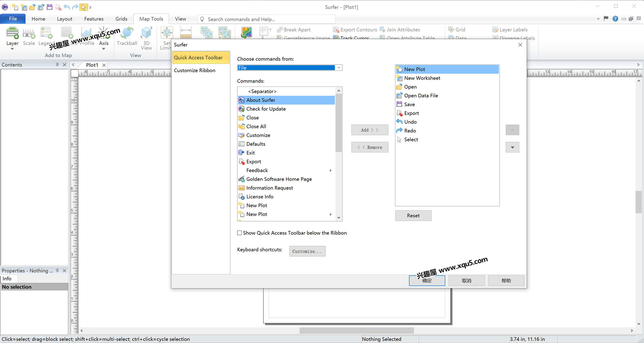Click the Open folder icon in the title bar
Image resolution: width=644 pixels, height=343 pixels.
click(32, 7)
